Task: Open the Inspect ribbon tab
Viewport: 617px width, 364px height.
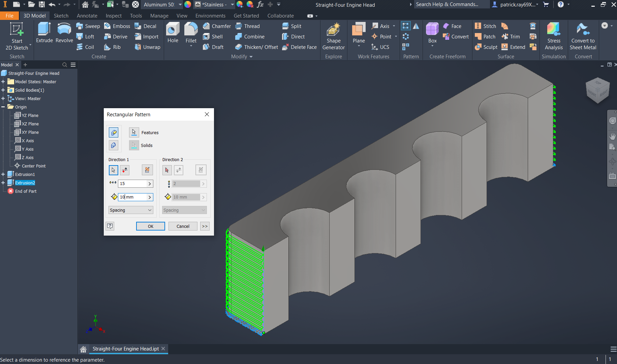Action: [114, 16]
